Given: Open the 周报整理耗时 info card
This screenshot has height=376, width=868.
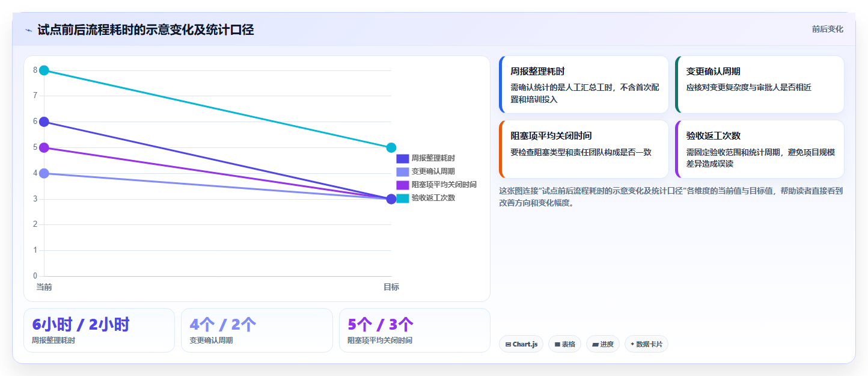Looking at the screenshot, I should tap(584, 85).
